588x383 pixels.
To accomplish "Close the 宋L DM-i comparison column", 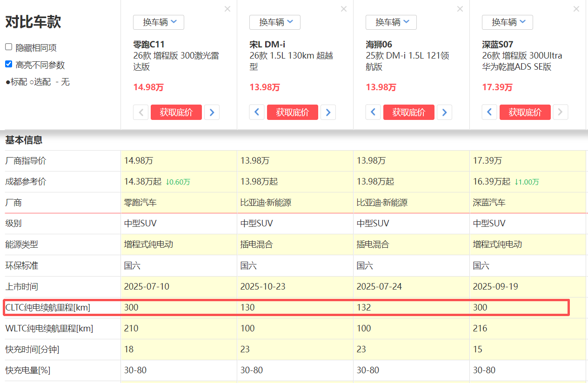I will pos(344,9).
